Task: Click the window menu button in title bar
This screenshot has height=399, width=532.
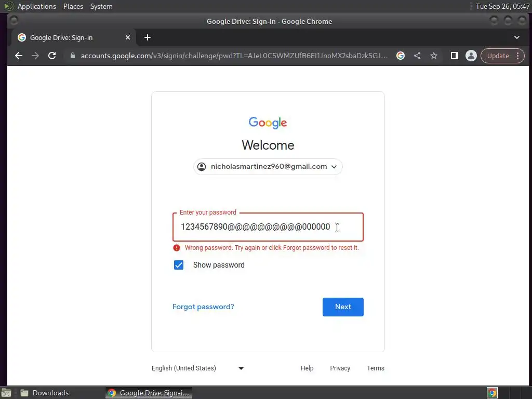Action: click(x=14, y=21)
